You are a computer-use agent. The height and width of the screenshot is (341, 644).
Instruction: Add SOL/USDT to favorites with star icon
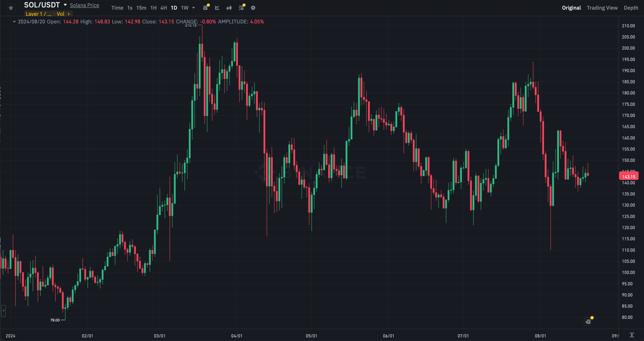(x=11, y=8)
